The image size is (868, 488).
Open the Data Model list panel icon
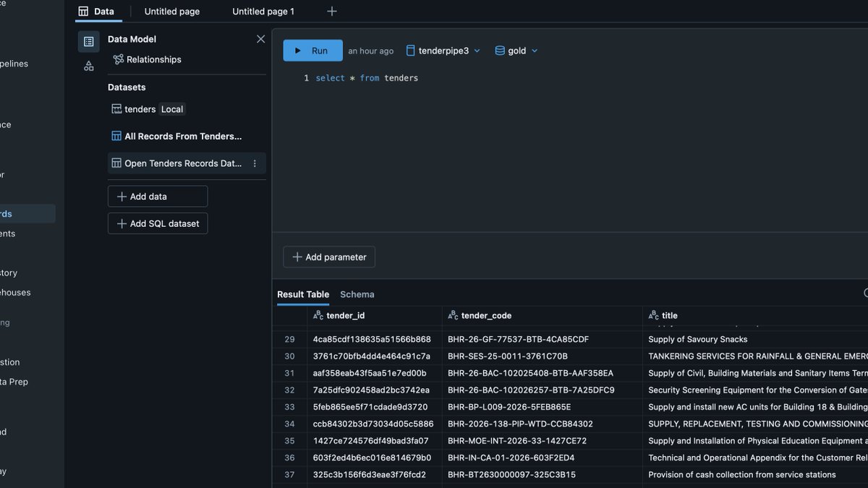click(89, 42)
